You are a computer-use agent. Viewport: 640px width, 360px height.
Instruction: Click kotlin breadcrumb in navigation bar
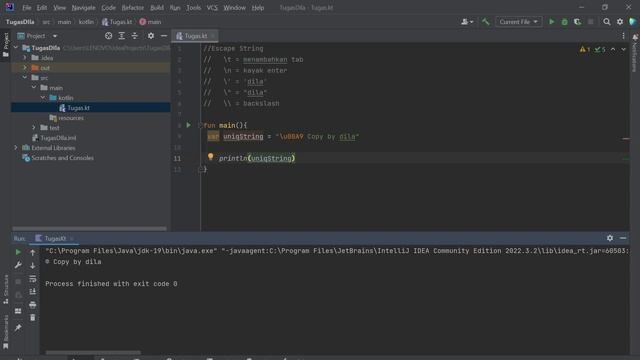(x=86, y=22)
